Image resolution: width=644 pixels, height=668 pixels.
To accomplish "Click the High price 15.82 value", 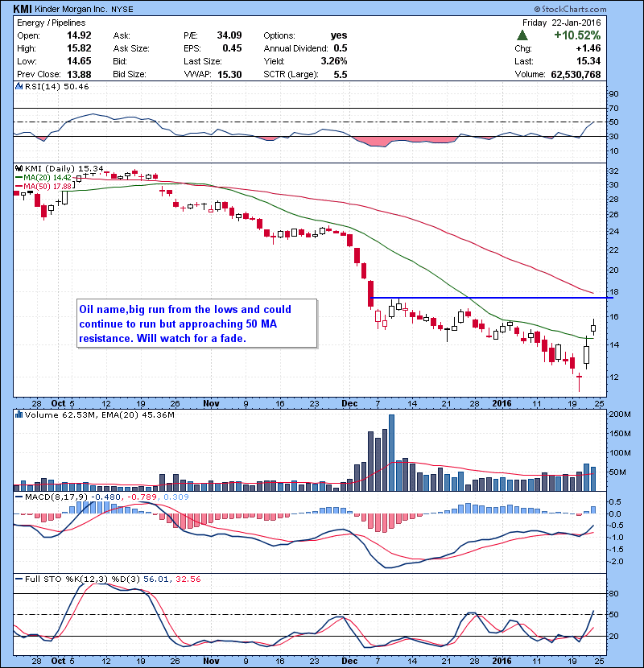I will click(79, 48).
